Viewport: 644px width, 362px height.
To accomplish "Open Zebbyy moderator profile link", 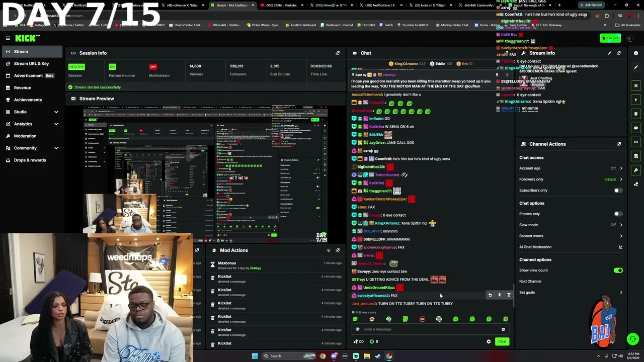I will point(256,268).
